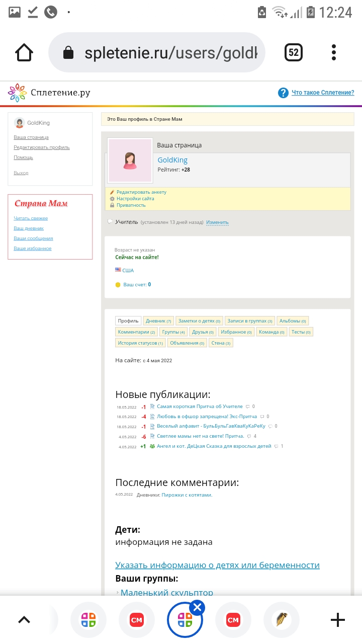Click the gold coin icon by Ваш счет
The image size is (362, 644).
point(118,285)
